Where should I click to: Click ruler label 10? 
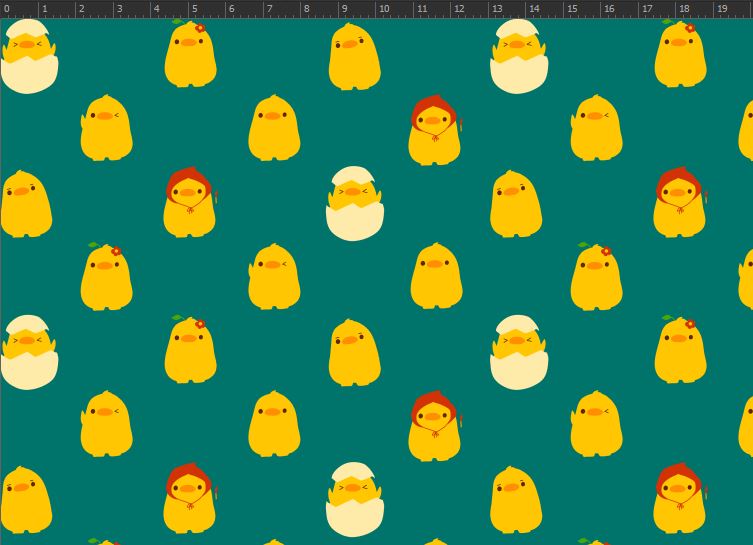point(384,9)
